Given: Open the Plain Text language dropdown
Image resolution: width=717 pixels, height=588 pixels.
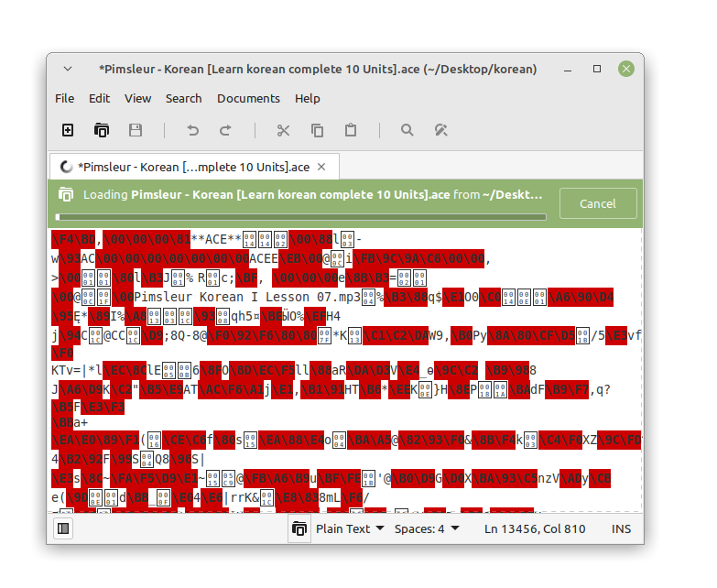Looking at the screenshot, I should 350,529.
